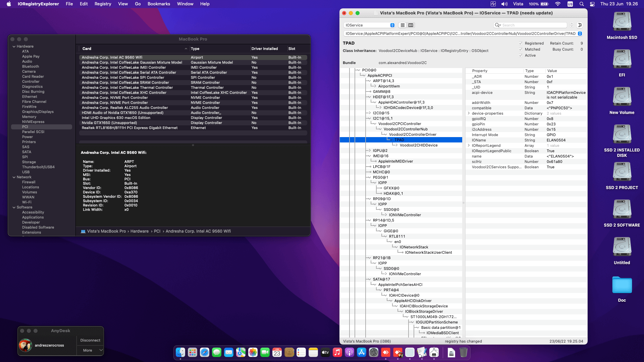
Task: Click the search magnifier icon in IORegistryExplorer
Action: [497, 25]
